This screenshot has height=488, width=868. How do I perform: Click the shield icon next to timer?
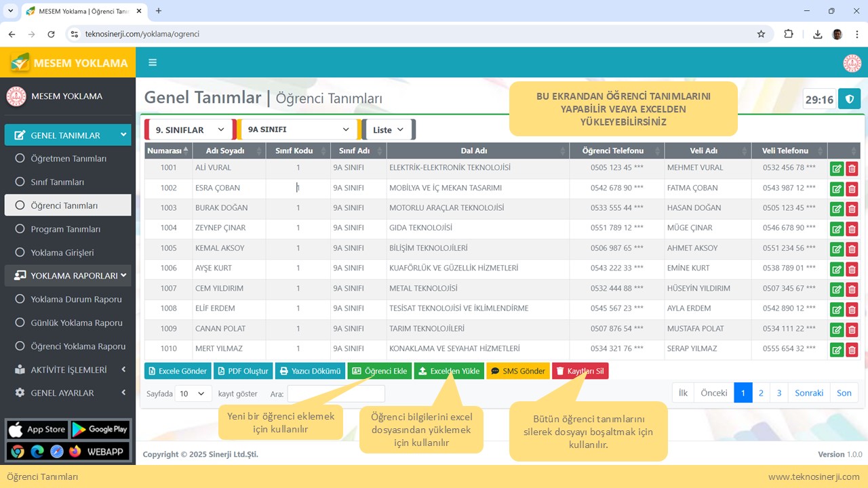point(849,99)
